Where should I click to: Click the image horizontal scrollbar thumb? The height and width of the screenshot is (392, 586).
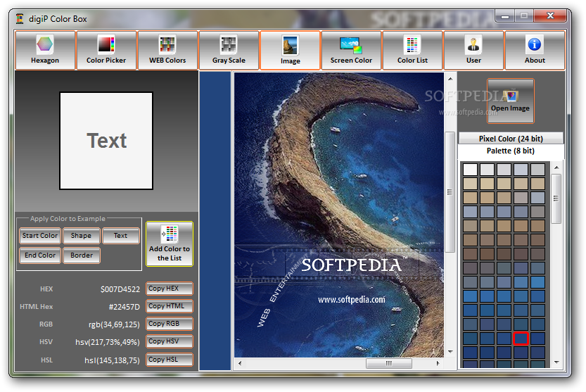[389, 363]
